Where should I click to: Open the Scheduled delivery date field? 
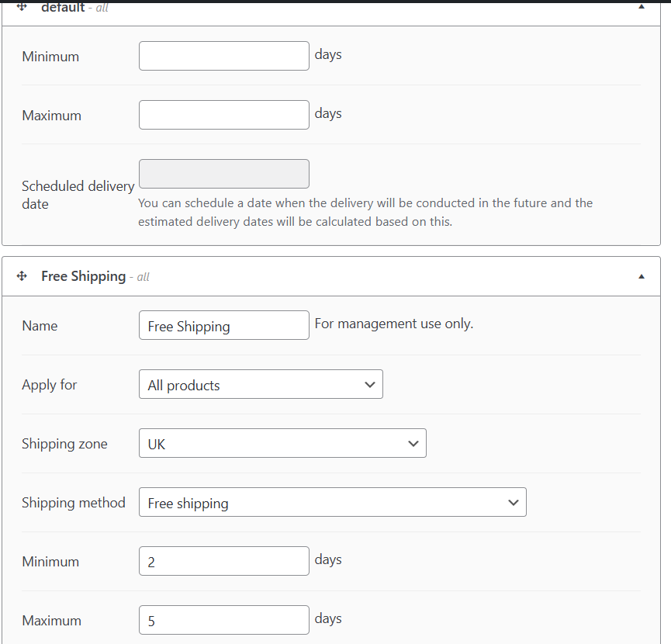(x=223, y=174)
